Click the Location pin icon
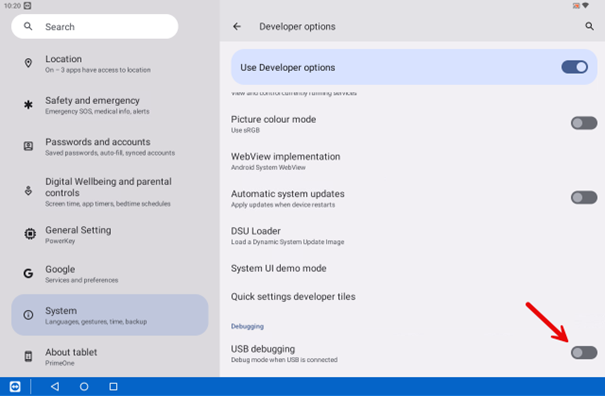This screenshot has height=396, width=605. (28, 63)
